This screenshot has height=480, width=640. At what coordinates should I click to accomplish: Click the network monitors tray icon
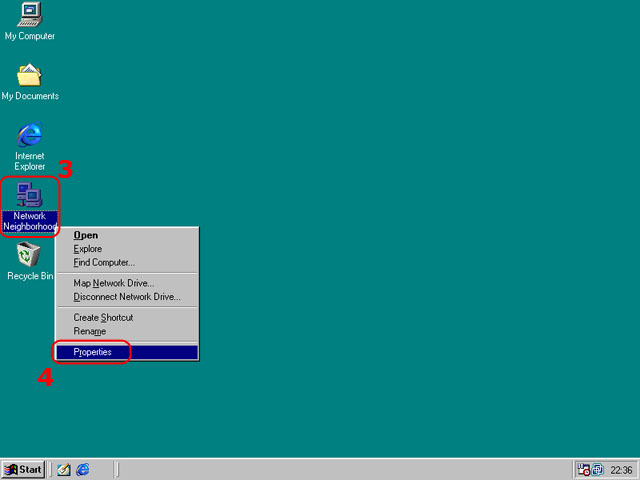597,470
